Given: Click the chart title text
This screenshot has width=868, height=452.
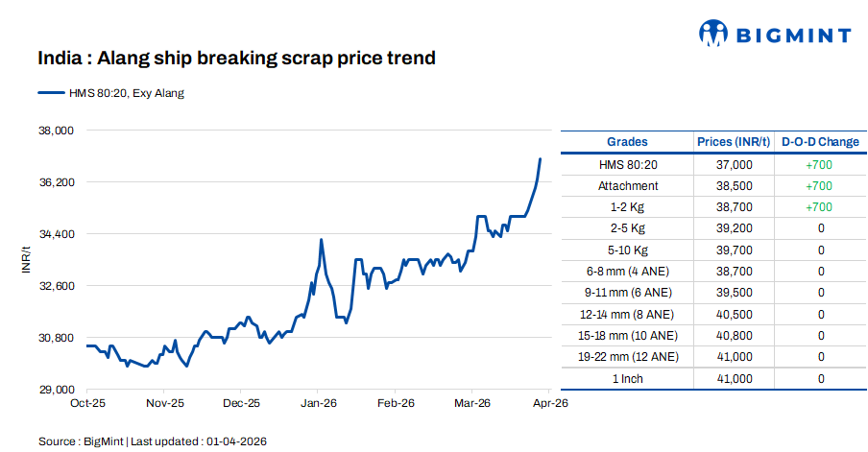Looking at the screenshot, I should [236, 59].
